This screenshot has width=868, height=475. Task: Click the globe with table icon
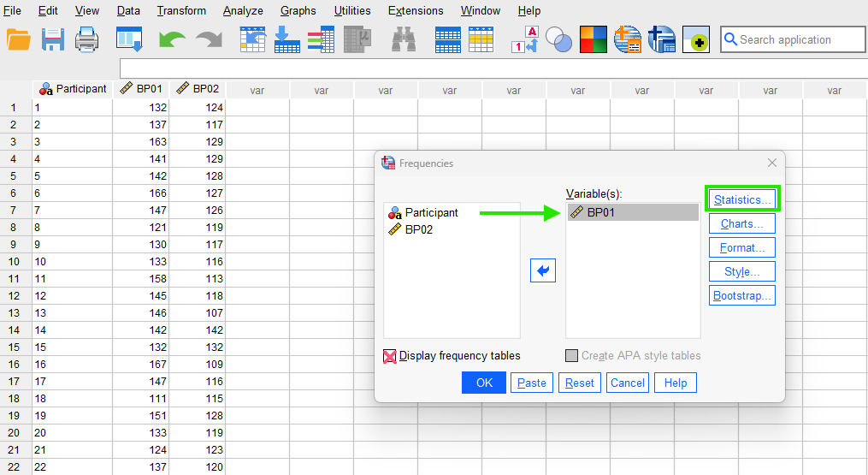tap(627, 40)
